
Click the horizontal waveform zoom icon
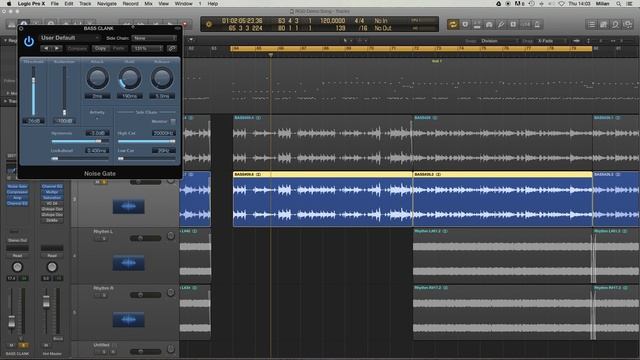point(576,41)
